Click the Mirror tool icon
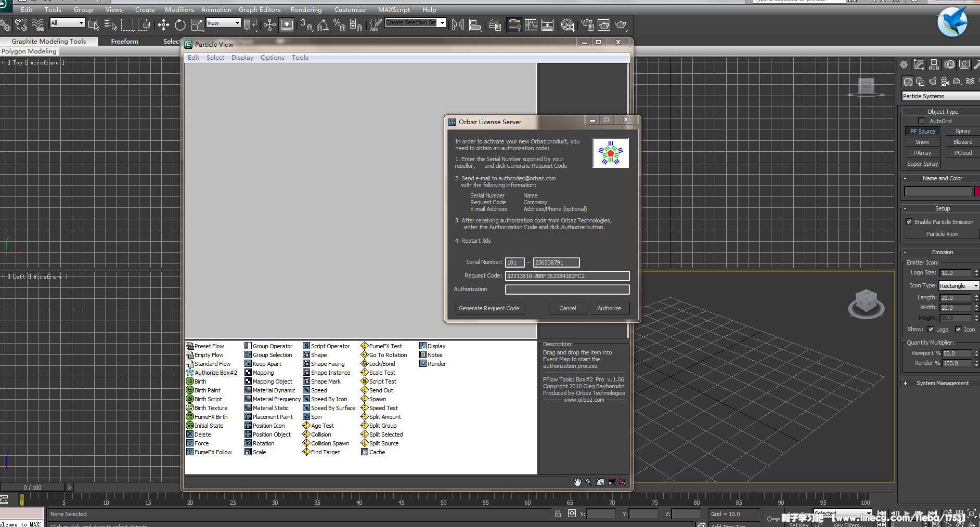The height and width of the screenshot is (527, 980). coord(458,24)
